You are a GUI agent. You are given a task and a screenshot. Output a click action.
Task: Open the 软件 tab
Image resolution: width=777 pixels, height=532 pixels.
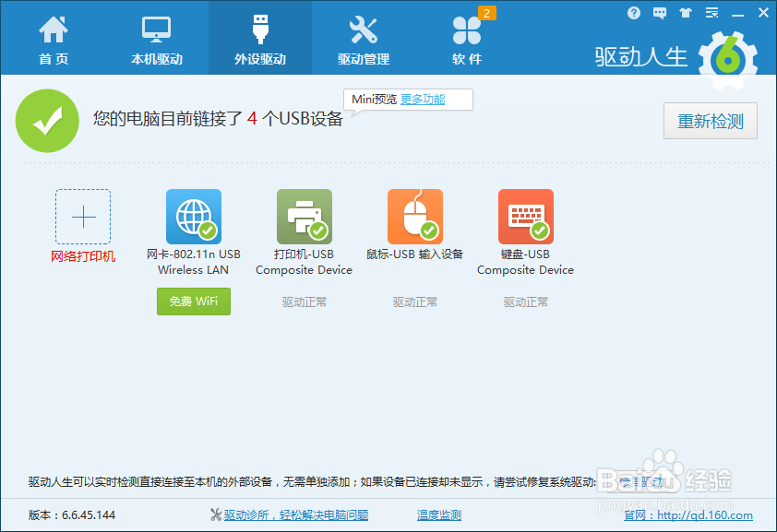467,40
